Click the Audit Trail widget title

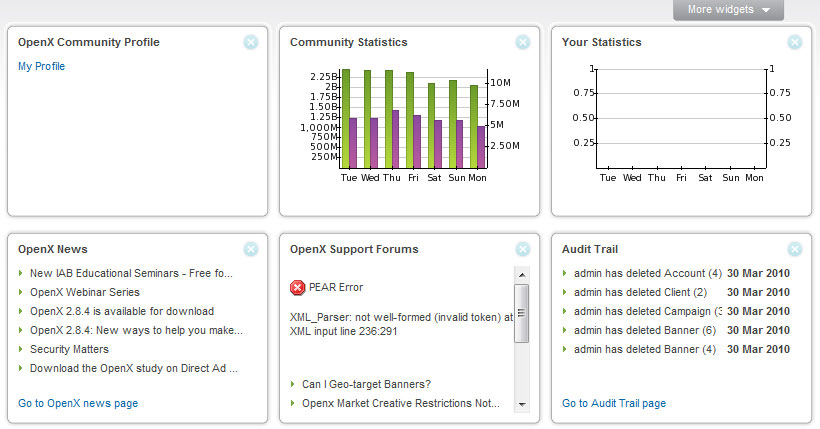[x=590, y=250]
